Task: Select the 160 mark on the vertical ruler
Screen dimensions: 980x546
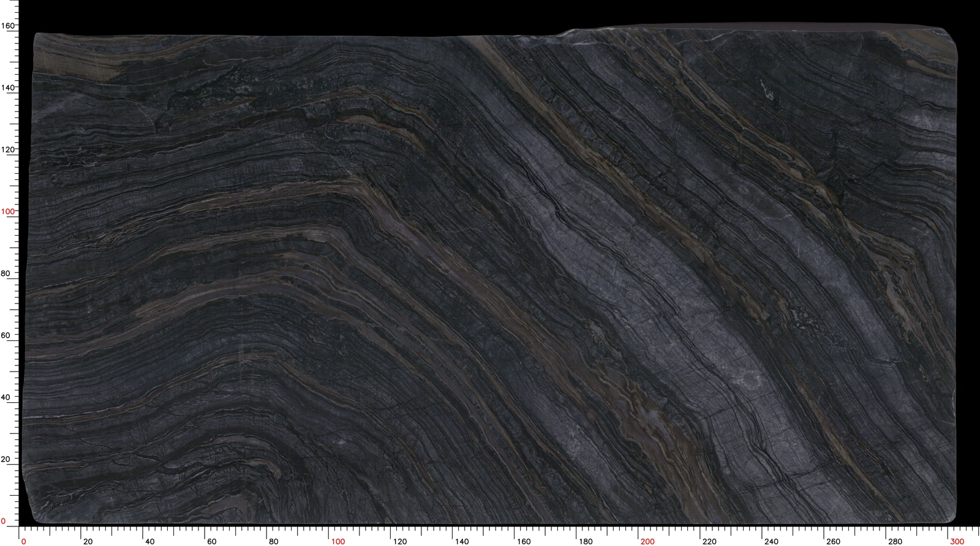Action: (x=8, y=25)
